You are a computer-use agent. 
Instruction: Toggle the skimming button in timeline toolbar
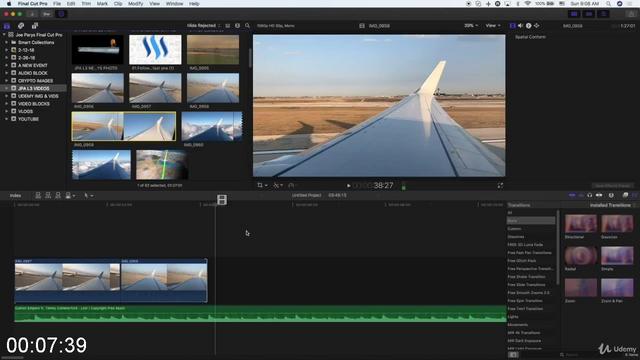tap(572, 196)
